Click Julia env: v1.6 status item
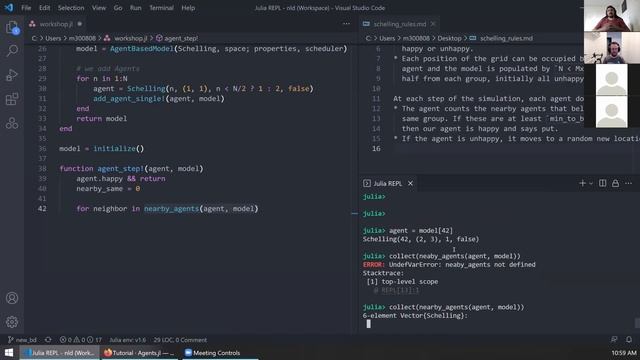The image size is (640, 360). click(127, 340)
